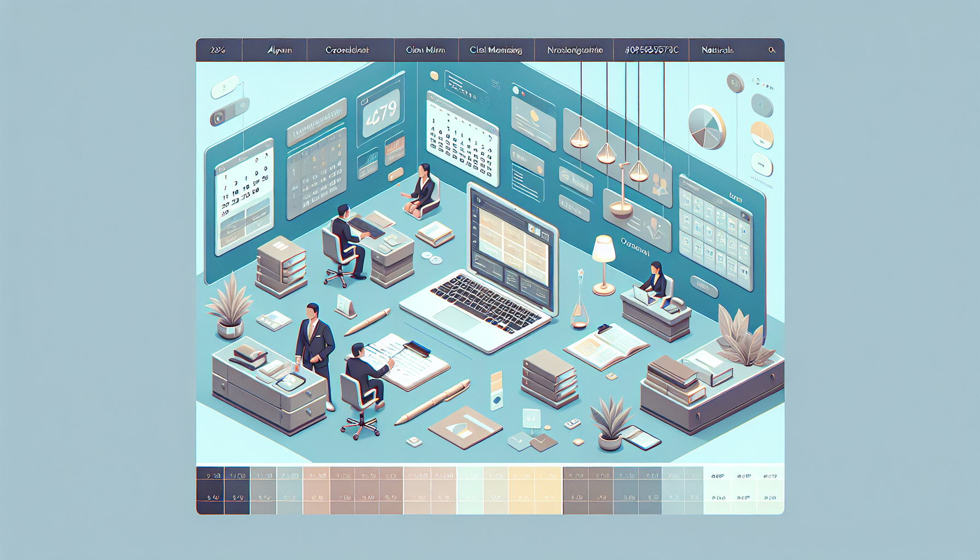Click the Croreldnat label in top bar

tap(347, 50)
